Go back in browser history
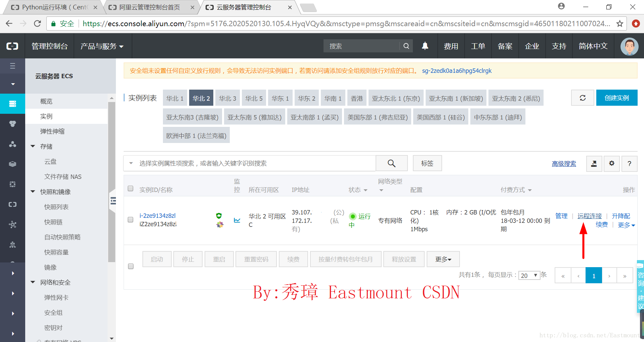 [9, 23]
